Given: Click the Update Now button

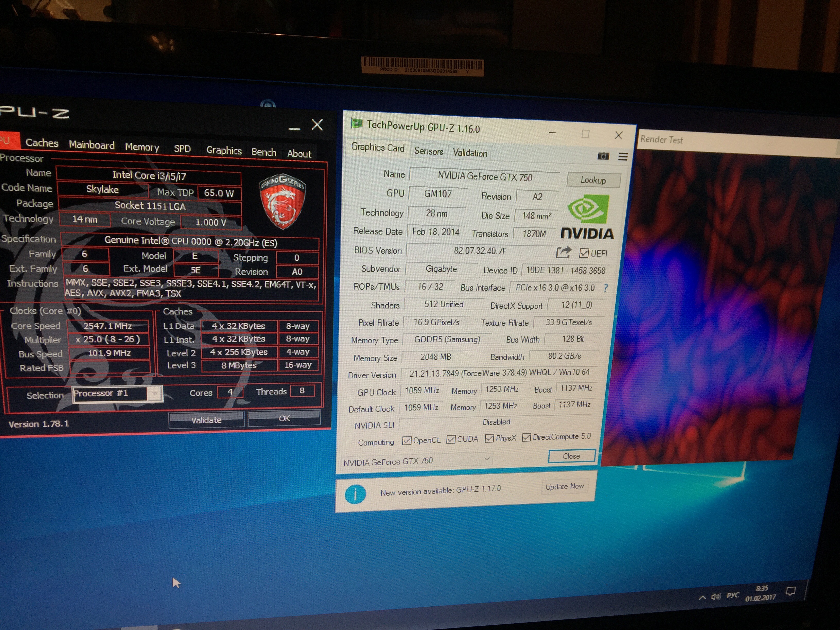Looking at the screenshot, I should (564, 486).
